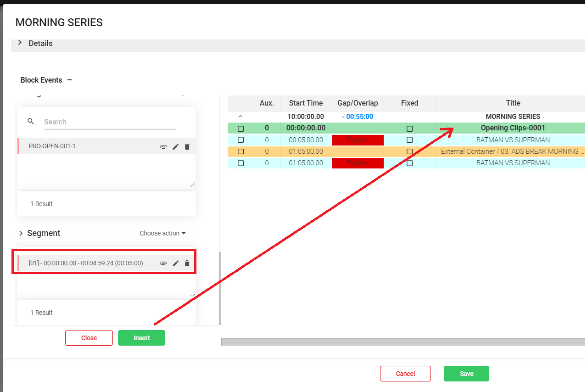Image resolution: width=587 pixels, height=392 pixels.
Task: Click the search magnifier icon
Action: (x=31, y=122)
